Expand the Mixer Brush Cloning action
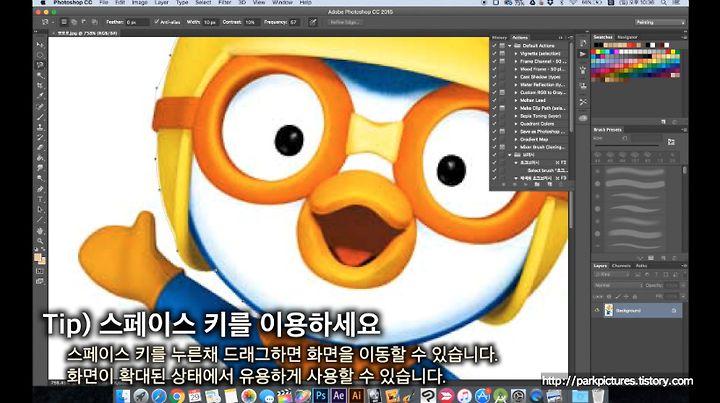This screenshot has height=403, width=720. pyautogui.click(x=516, y=147)
